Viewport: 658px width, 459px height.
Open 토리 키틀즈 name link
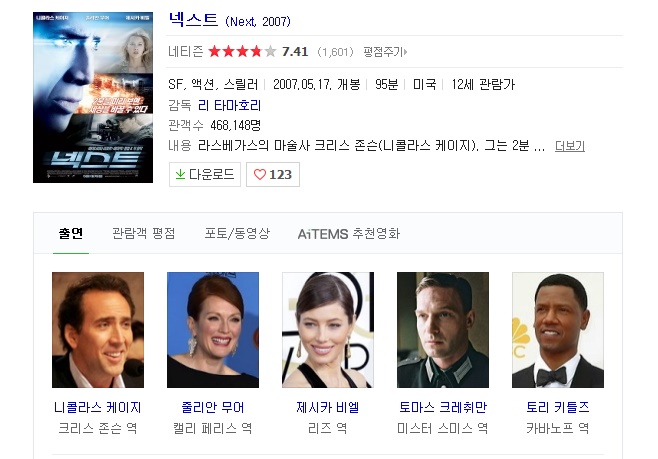coord(558,407)
